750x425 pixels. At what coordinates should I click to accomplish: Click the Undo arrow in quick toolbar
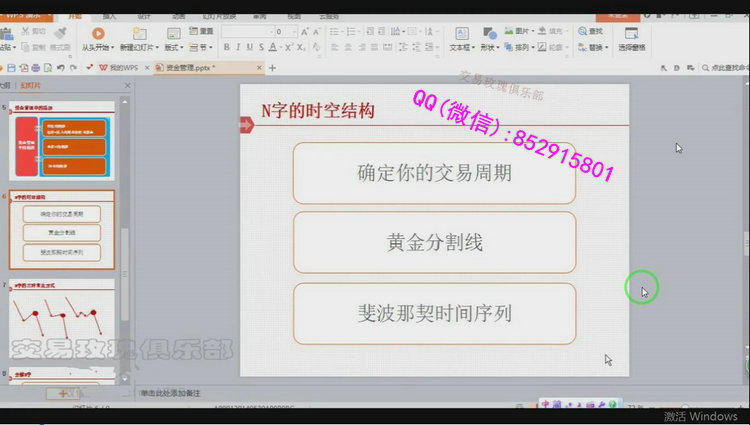60,67
